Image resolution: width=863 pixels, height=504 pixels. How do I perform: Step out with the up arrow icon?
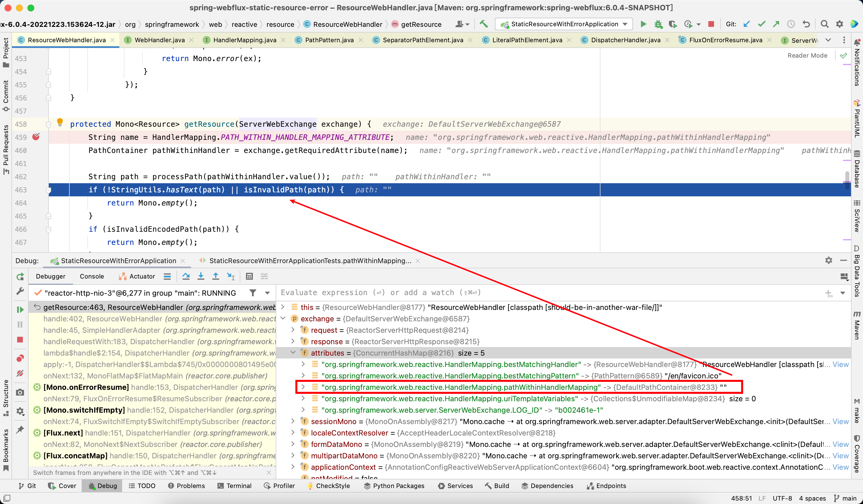pos(215,276)
